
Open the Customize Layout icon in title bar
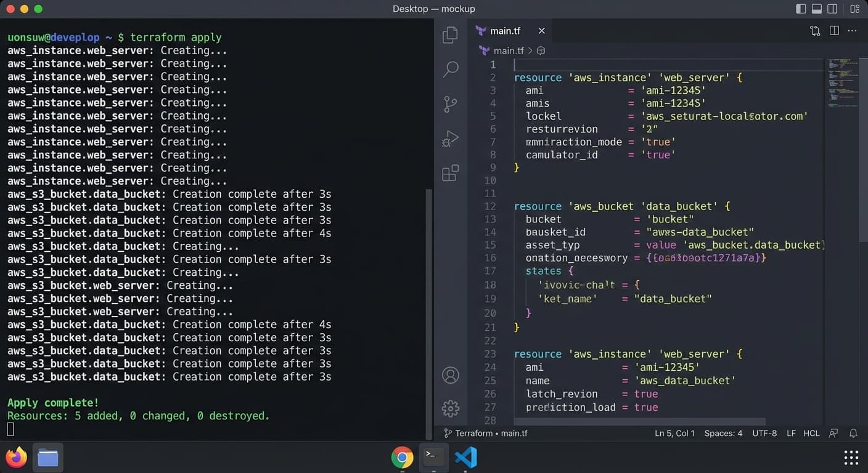(854, 9)
